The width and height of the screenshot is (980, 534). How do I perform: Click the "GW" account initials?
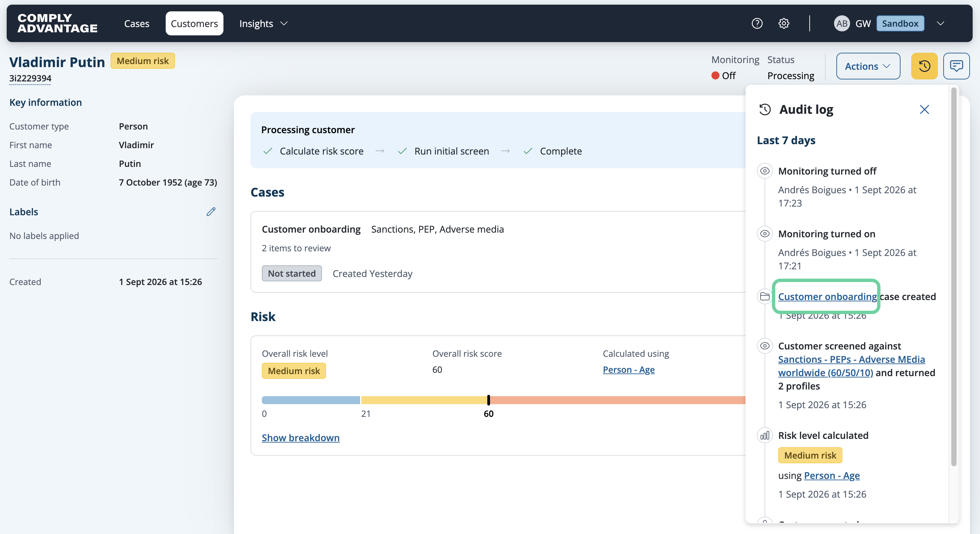(x=863, y=24)
